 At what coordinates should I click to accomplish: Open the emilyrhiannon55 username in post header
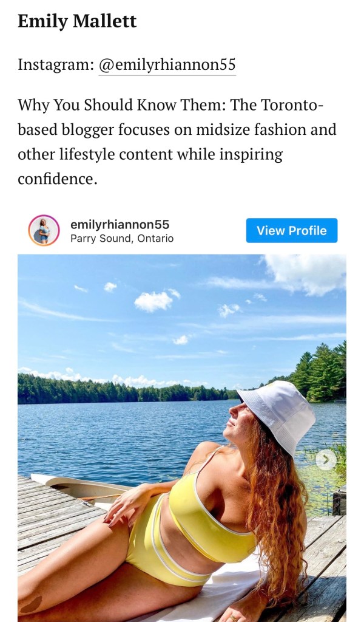pos(120,224)
